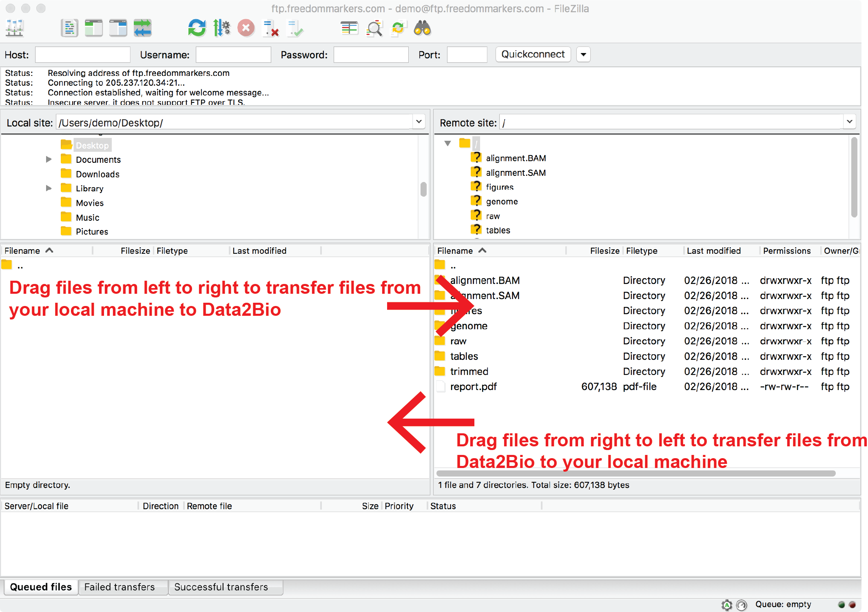The height and width of the screenshot is (612, 868).
Task: Refresh file and folder lists
Action: [x=197, y=28]
